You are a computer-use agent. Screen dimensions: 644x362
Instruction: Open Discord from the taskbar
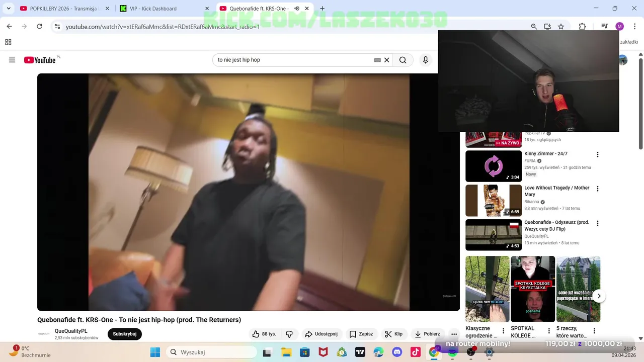[x=397, y=352]
